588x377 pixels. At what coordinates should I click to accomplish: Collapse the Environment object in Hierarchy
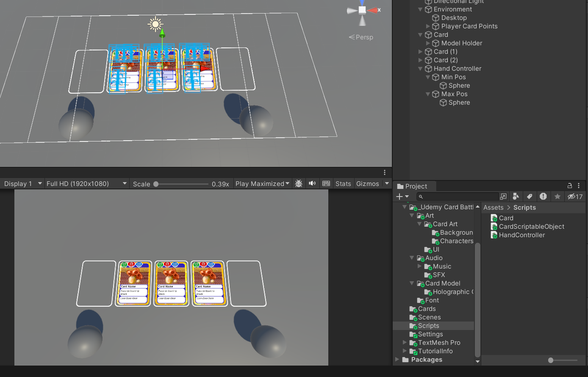420,9
